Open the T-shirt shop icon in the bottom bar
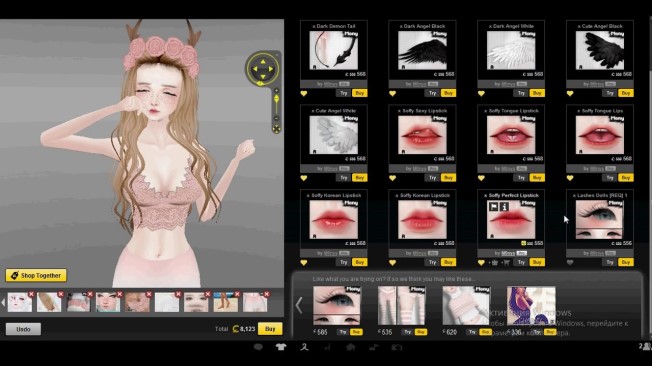 [x=281, y=347]
